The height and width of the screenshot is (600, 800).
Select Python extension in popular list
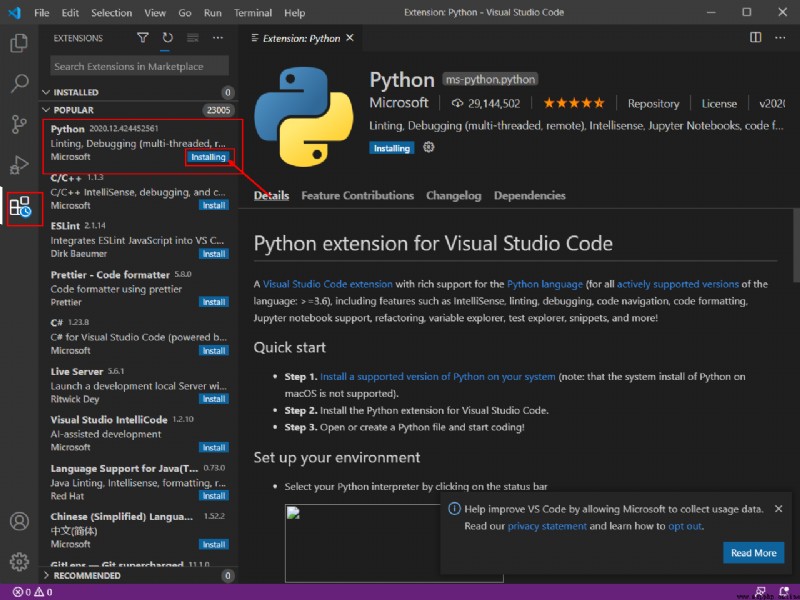coord(139,146)
